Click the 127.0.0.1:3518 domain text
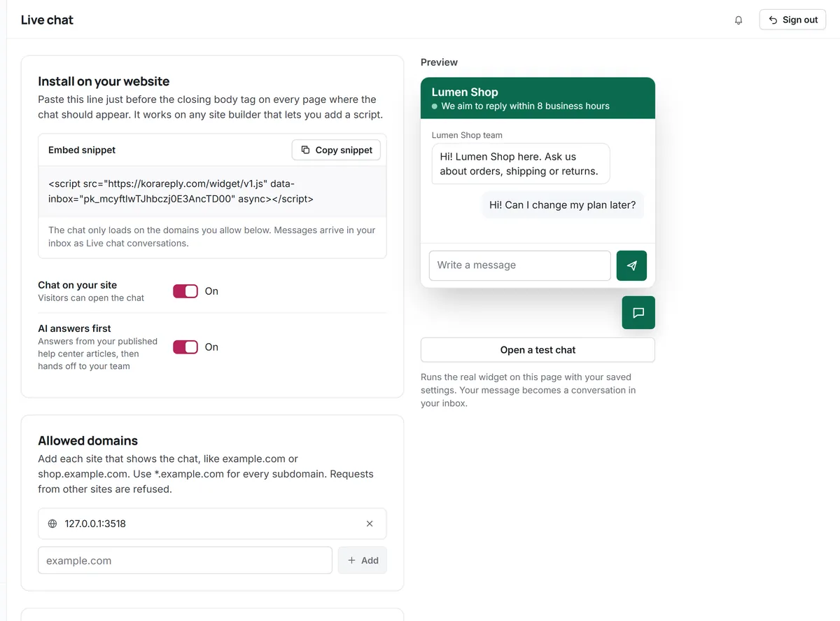Viewport: 840px width, 621px height. point(95,524)
